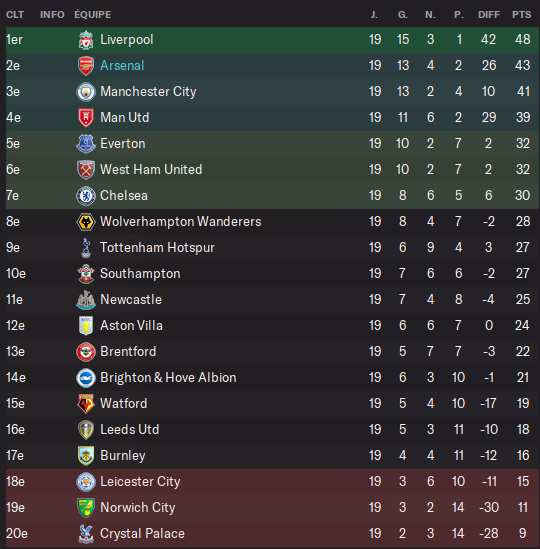Select the Manchester City crest icon
Screen dimensions: 540x549
86,92
